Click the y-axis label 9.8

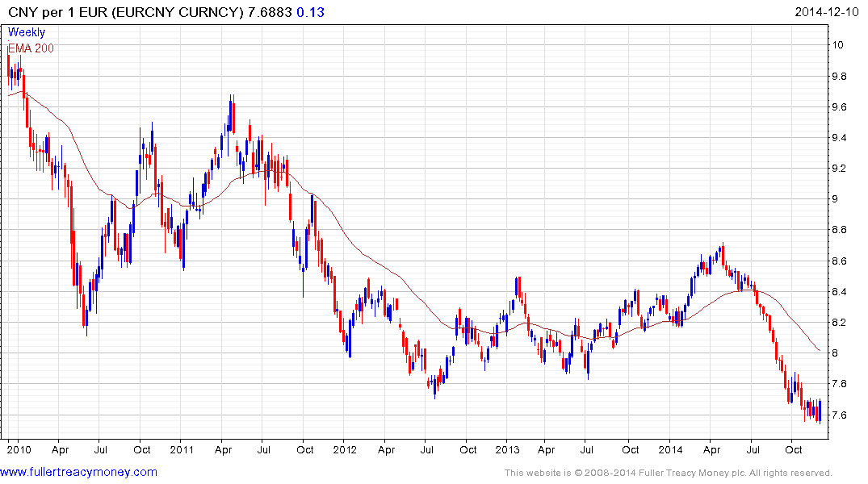click(839, 77)
